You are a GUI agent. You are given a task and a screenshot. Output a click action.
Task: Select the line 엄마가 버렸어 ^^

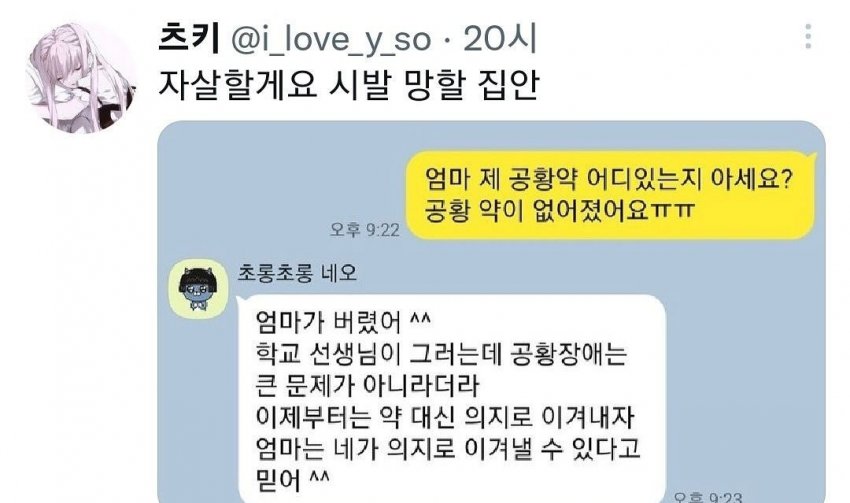pos(343,322)
